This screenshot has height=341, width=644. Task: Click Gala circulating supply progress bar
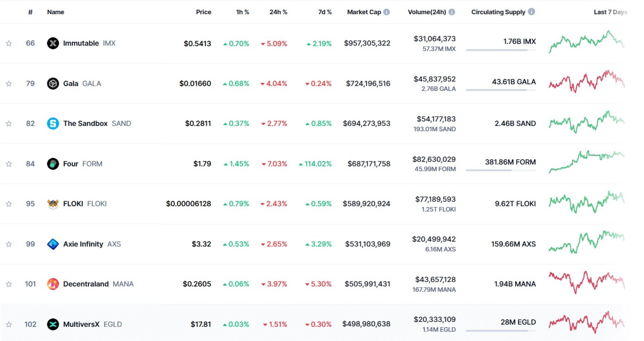click(x=501, y=90)
